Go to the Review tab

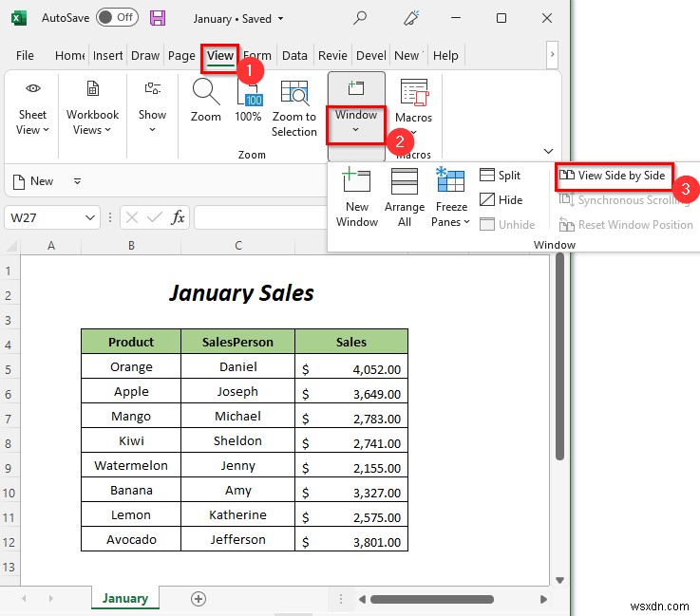point(332,55)
